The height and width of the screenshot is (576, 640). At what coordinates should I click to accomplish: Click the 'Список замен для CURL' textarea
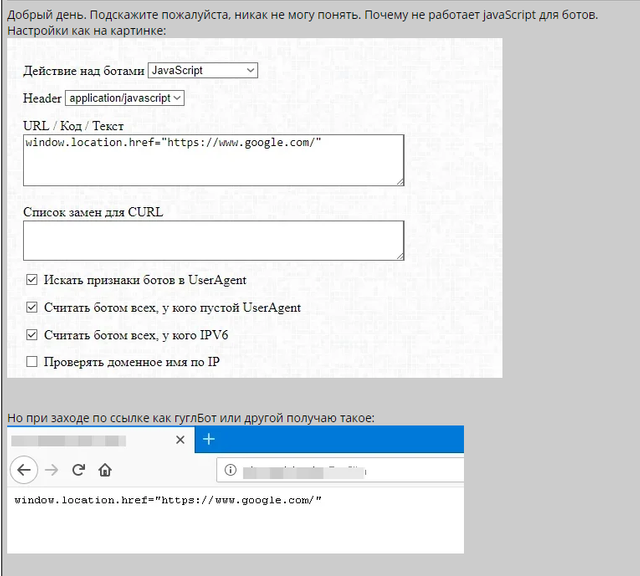(213, 240)
